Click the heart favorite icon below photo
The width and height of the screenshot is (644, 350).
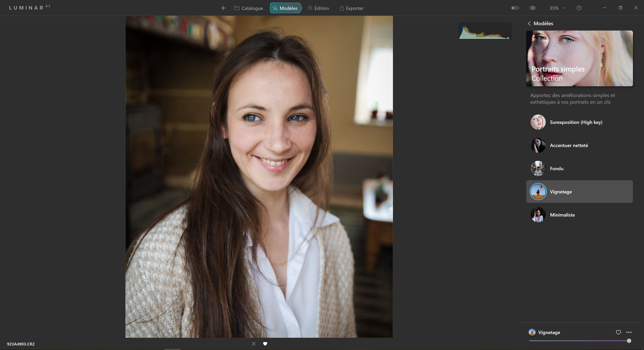coord(265,344)
